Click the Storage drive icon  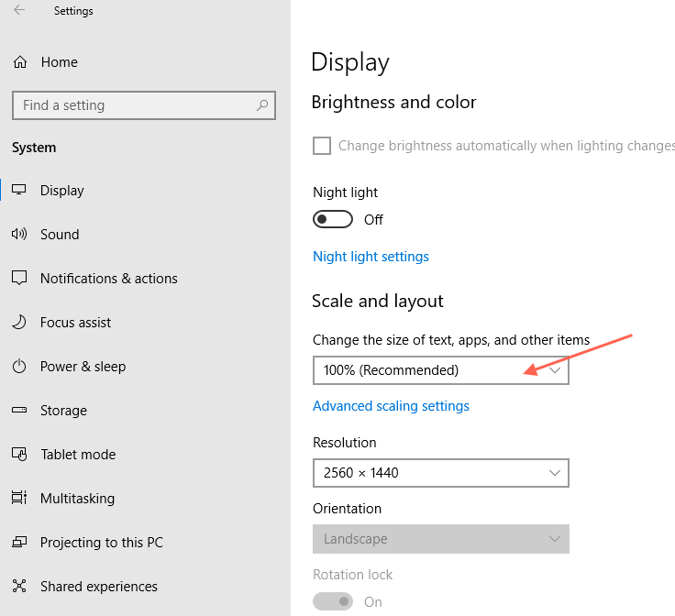pos(19,411)
